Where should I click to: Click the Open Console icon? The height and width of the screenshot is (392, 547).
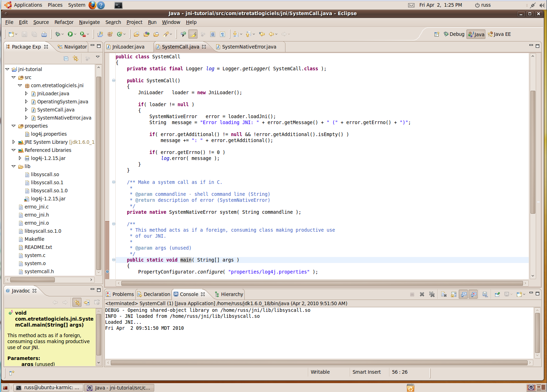coord(519,294)
